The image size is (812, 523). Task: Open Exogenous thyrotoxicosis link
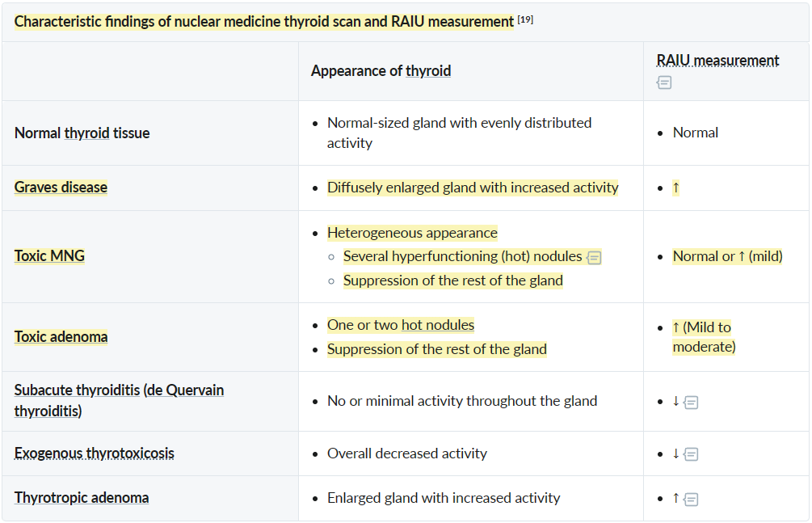tap(94, 453)
